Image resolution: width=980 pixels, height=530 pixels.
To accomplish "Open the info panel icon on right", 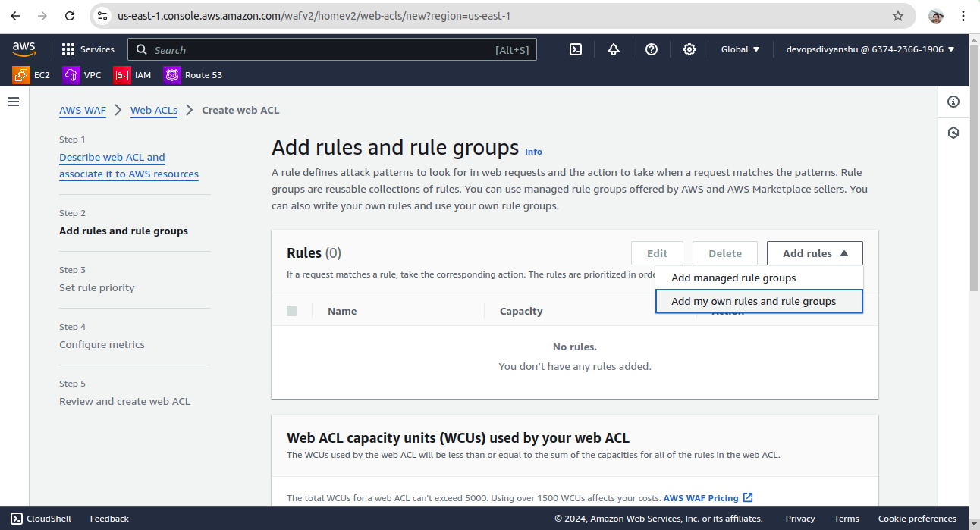I will tap(953, 102).
